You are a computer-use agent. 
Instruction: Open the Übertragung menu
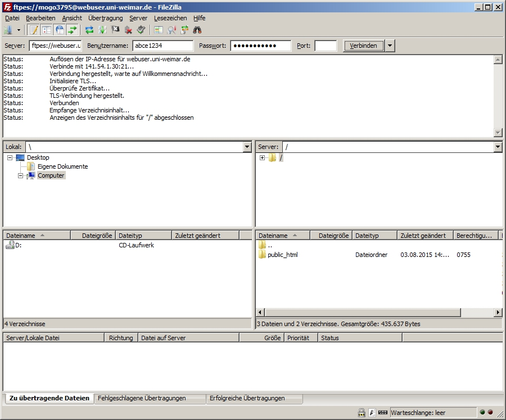coord(105,18)
